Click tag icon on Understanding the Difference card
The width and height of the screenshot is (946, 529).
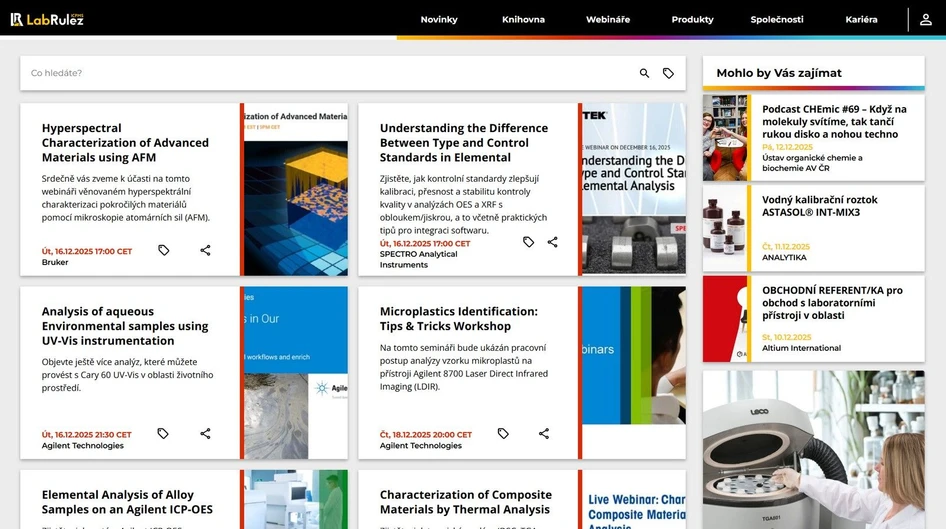tap(529, 242)
